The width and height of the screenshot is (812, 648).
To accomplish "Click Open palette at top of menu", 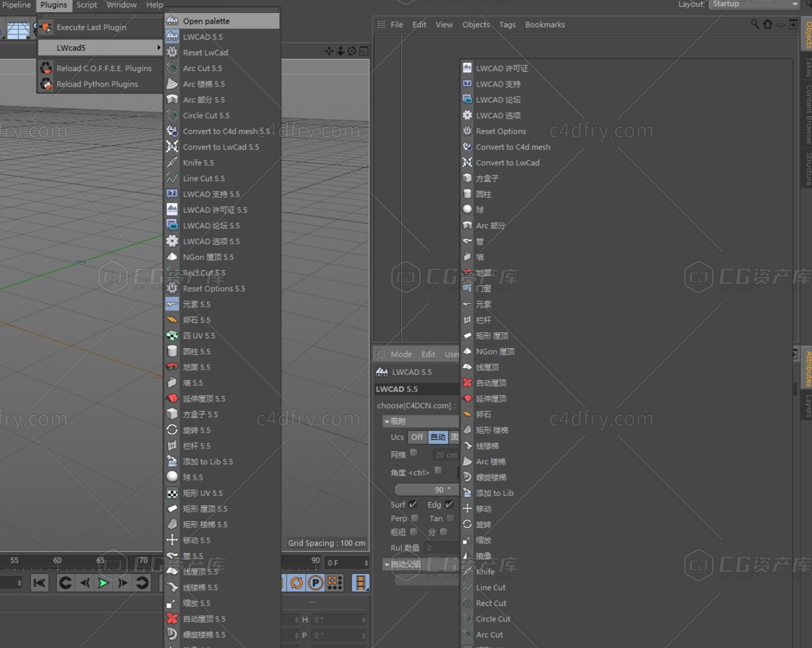I will click(222, 21).
